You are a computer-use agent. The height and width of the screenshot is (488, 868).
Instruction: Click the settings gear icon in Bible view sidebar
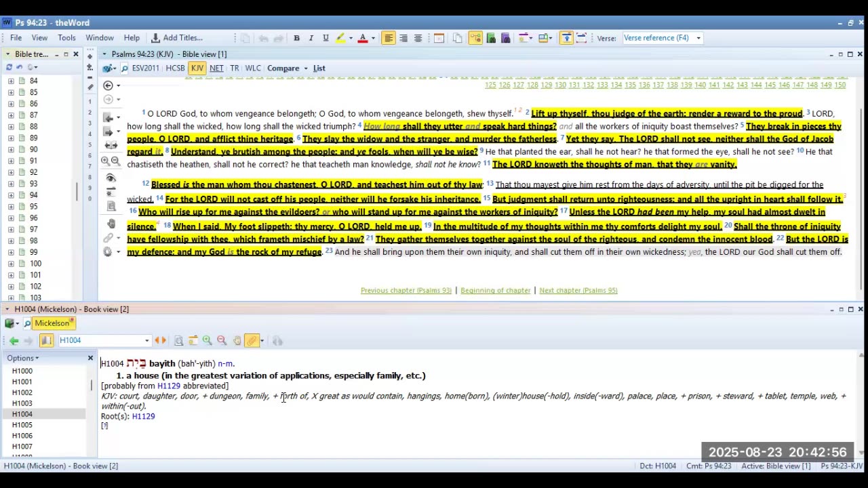[107, 252]
